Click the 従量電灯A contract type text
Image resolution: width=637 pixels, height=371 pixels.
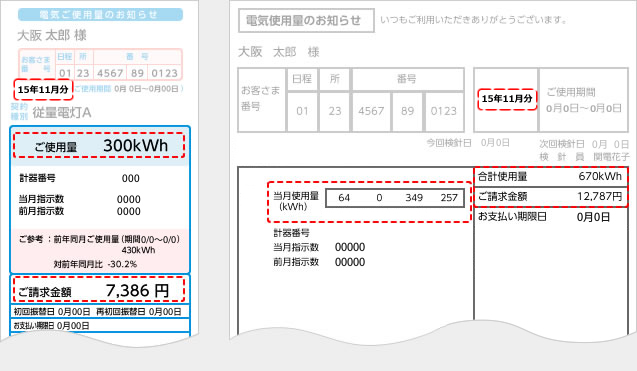coord(62,113)
